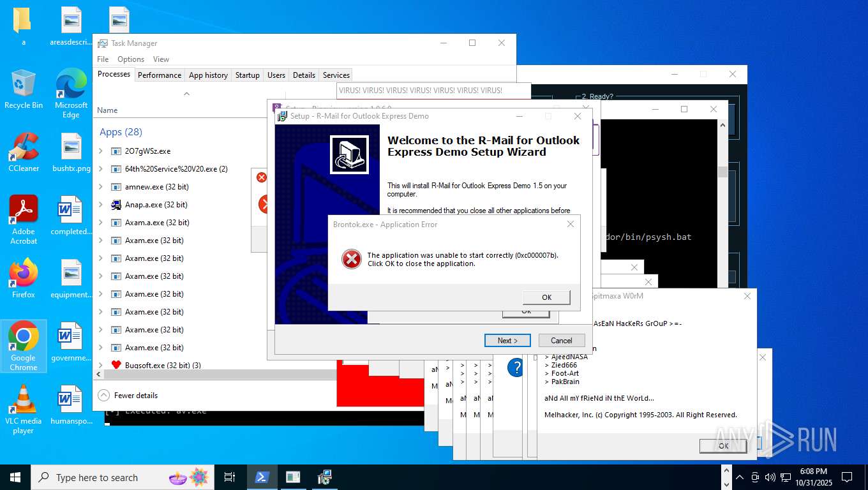Click the heart icon beside Bugsoft.exe
This screenshot has height=490, width=868.
coord(116,365)
